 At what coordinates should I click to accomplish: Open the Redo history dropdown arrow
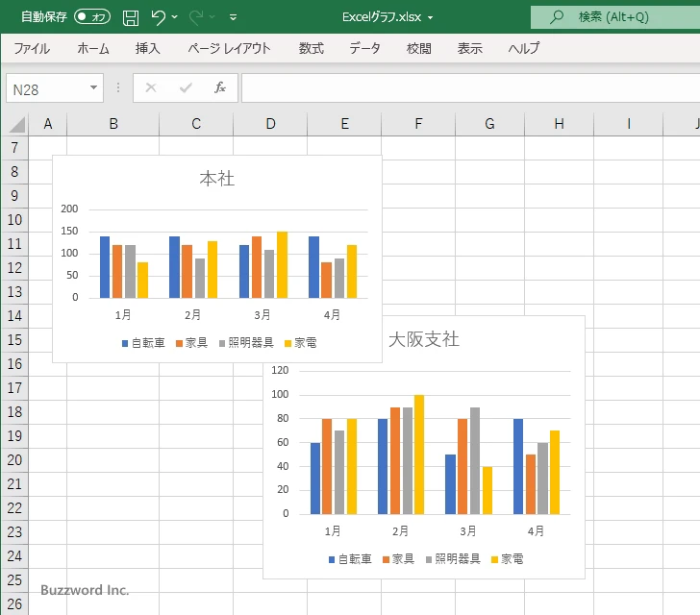click(212, 17)
